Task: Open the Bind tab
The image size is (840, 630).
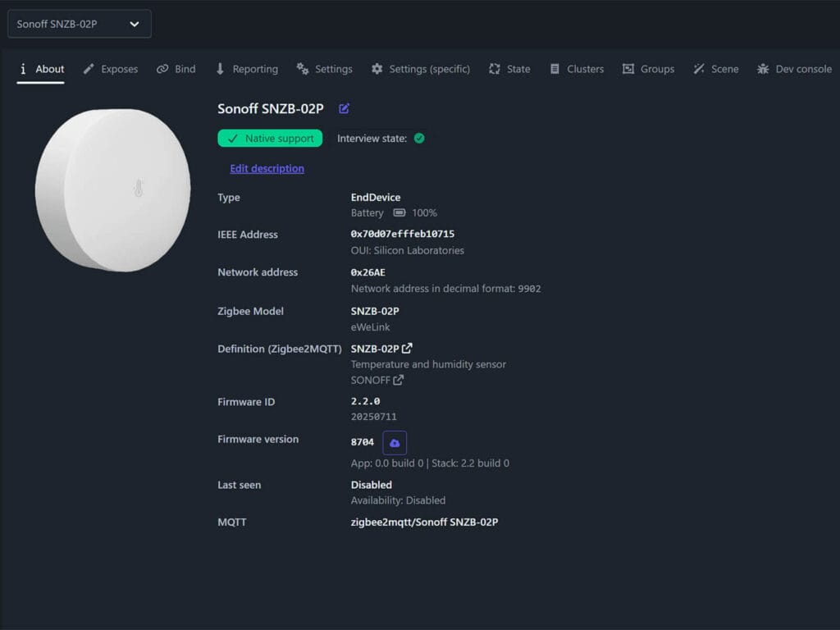Action: (176, 69)
